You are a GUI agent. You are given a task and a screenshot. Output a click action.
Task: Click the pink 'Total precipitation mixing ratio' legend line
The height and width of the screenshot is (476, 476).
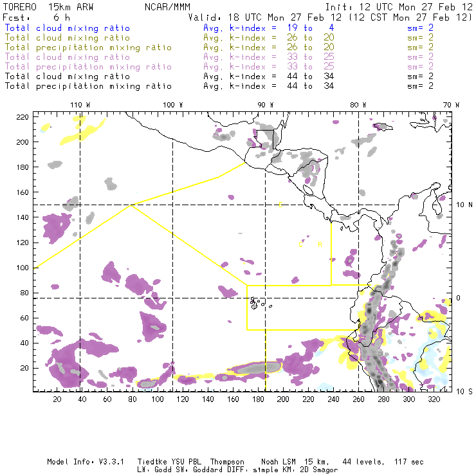pos(88,67)
